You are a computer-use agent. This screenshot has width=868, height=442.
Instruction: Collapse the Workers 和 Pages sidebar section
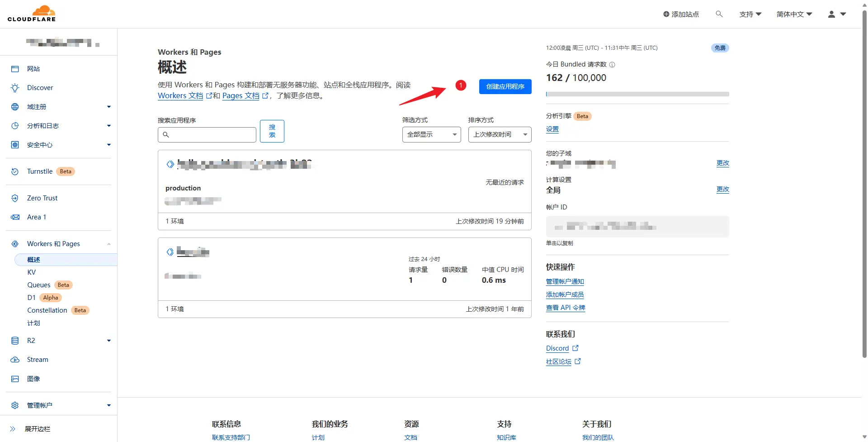pyautogui.click(x=108, y=243)
